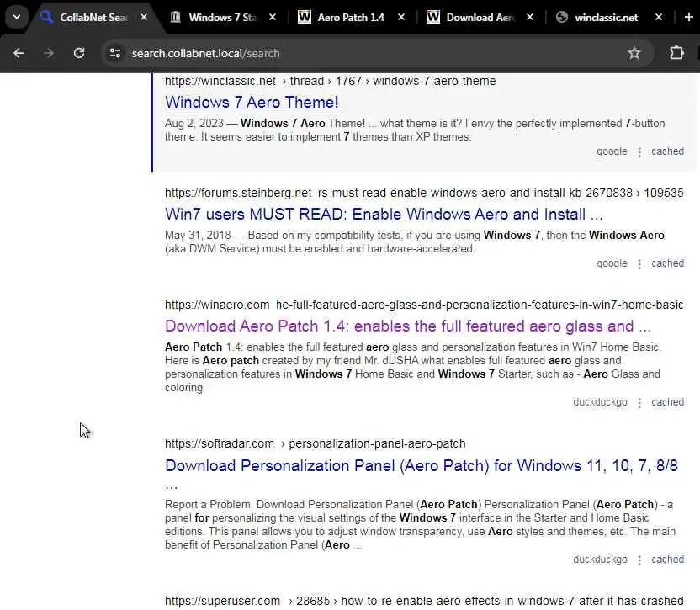Open the tab search dropdown arrow
The image size is (700, 610).
(x=17, y=18)
